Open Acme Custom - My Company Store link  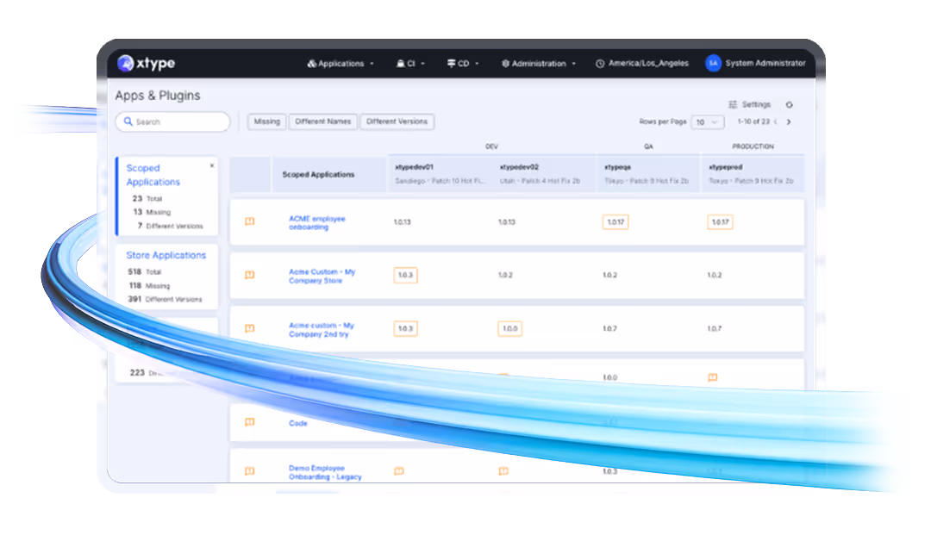pos(322,276)
